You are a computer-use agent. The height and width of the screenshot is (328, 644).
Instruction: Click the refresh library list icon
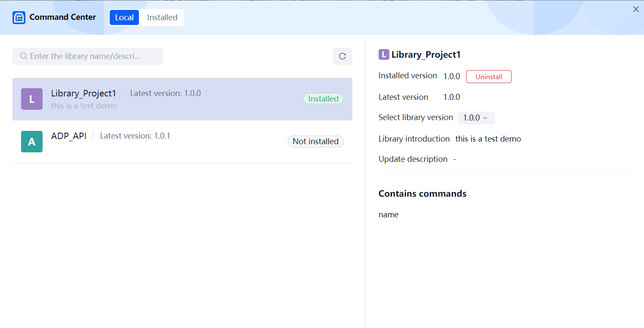pyautogui.click(x=342, y=56)
